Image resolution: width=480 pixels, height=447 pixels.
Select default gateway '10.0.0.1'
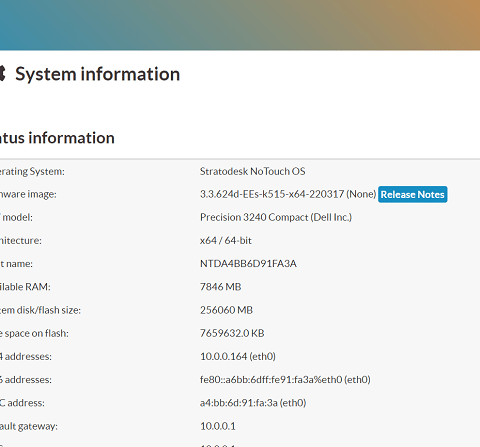pos(218,426)
